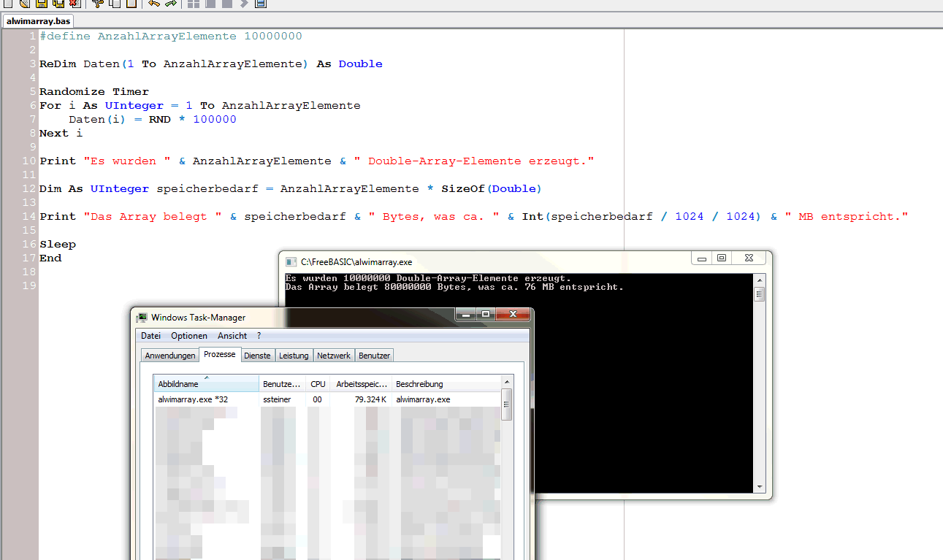Click the Task-Manager title bar monitor icon

(x=142, y=318)
